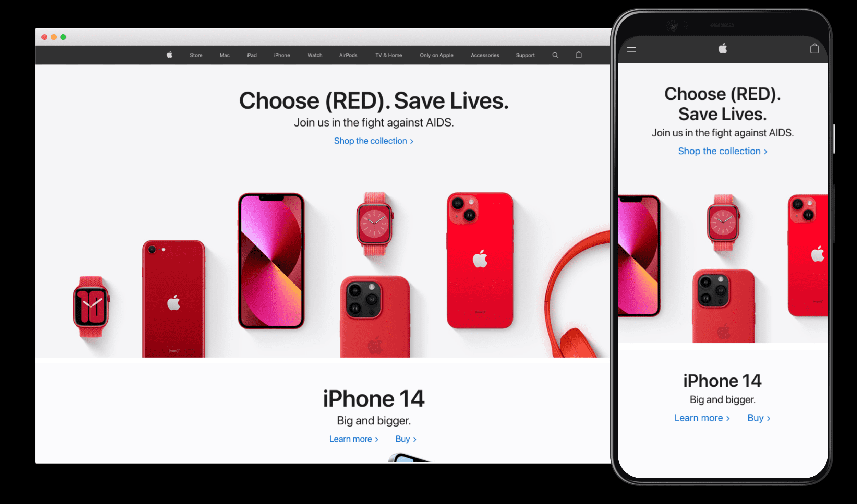This screenshot has height=504, width=857.
Task: Open the Search icon in navigation
Action: [x=555, y=55]
